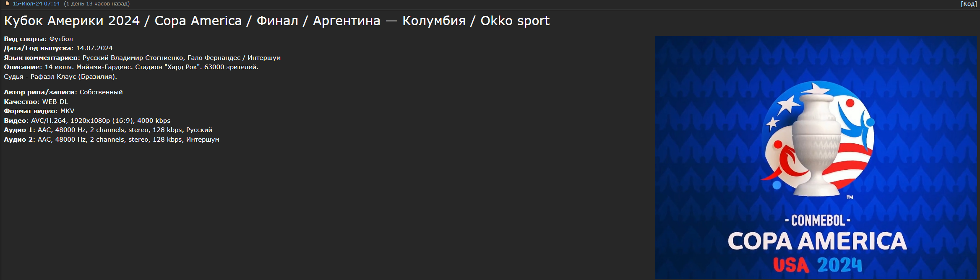The height and width of the screenshot is (280, 980).
Task: Click the referee line 'Судья - Рафаэл Клаус'
Action: pyautogui.click(x=60, y=77)
